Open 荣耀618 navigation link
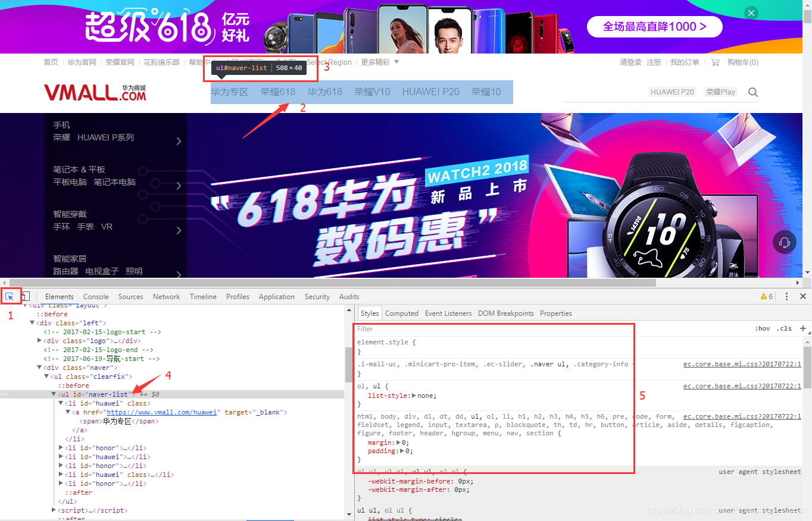 [x=278, y=92]
